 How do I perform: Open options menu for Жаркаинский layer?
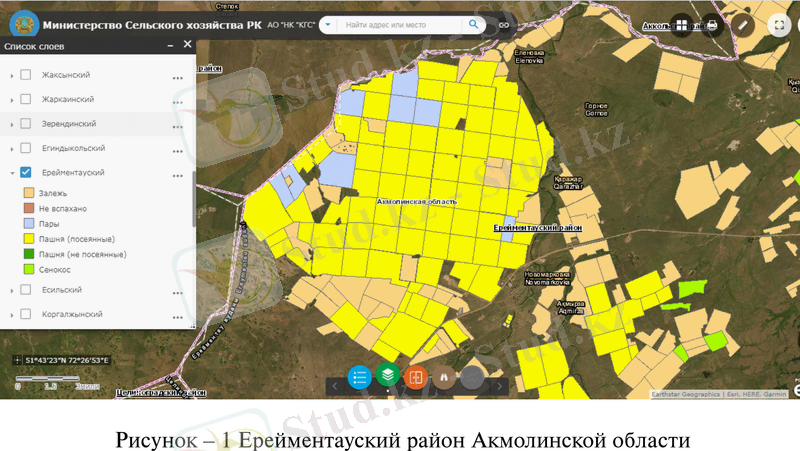178,103
